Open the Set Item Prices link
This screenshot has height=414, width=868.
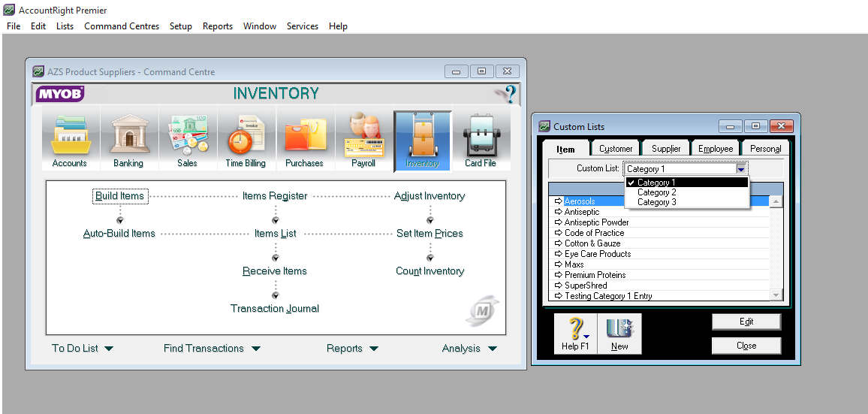[x=429, y=234]
